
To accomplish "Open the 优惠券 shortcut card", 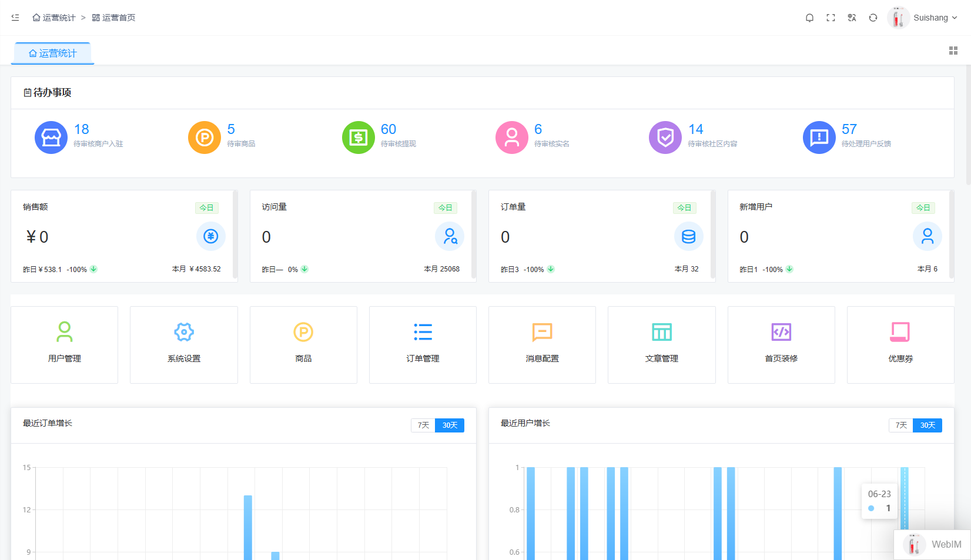I will (900, 345).
